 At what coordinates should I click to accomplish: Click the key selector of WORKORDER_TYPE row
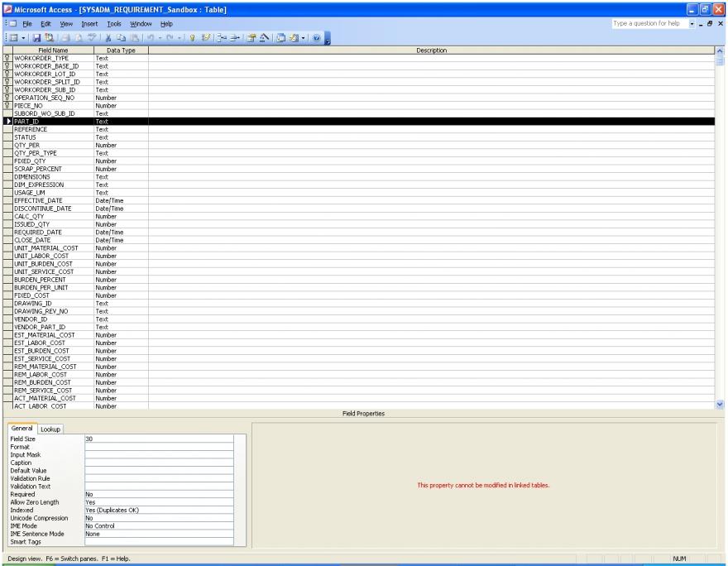coord(7,58)
